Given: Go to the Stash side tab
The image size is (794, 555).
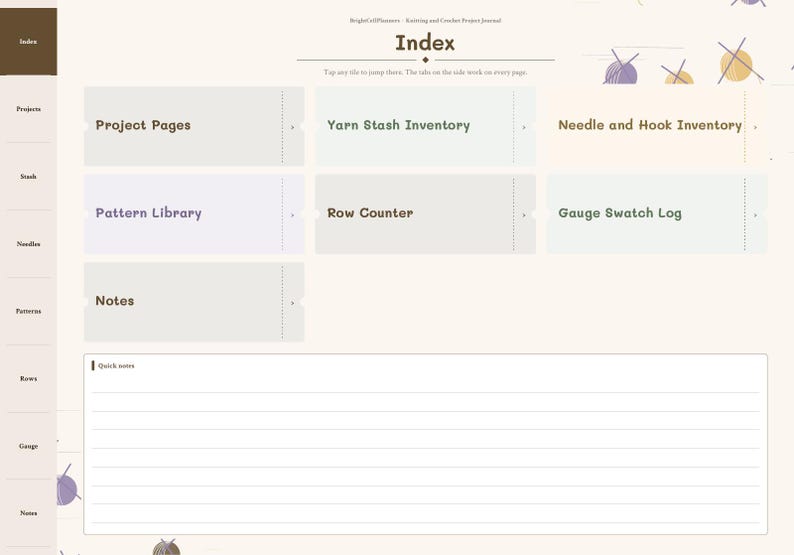Looking at the screenshot, I should (x=28, y=176).
